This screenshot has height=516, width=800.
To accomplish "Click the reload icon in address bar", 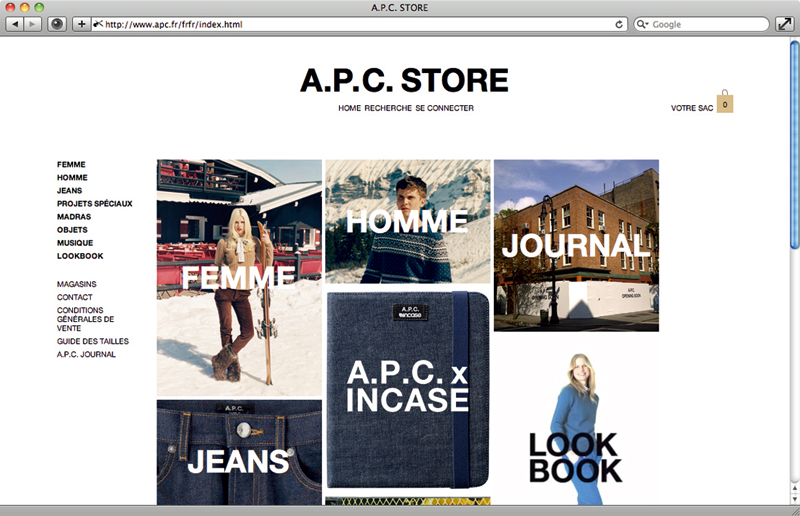I will (x=618, y=24).
